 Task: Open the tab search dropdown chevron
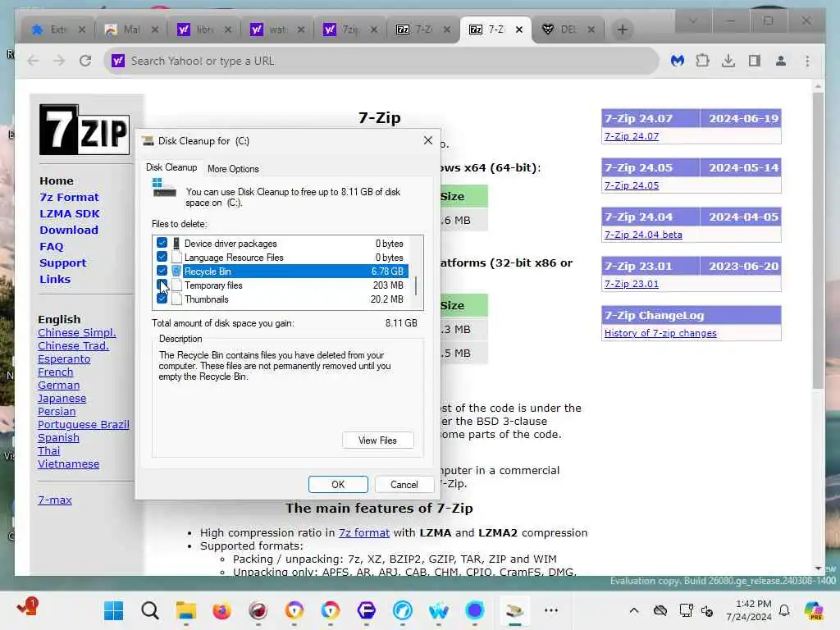click(x=692, y=21)
